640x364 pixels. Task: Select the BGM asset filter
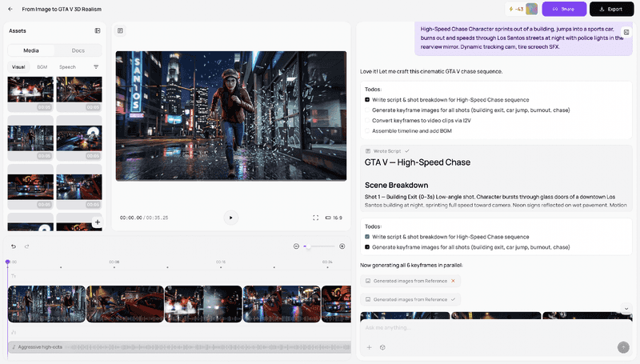point(42,67)
